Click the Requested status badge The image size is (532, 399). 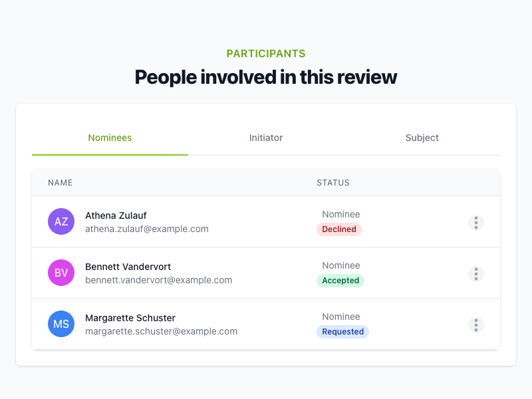(342, 332)
